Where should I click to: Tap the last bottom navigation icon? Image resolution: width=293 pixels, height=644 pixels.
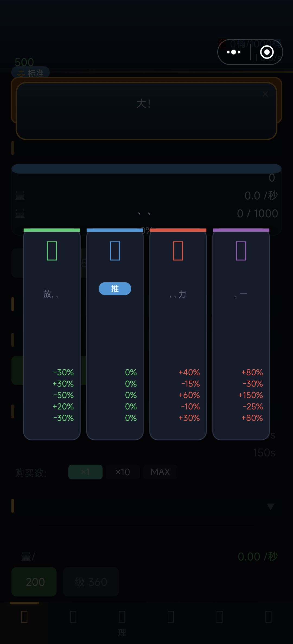coord(269,617)
